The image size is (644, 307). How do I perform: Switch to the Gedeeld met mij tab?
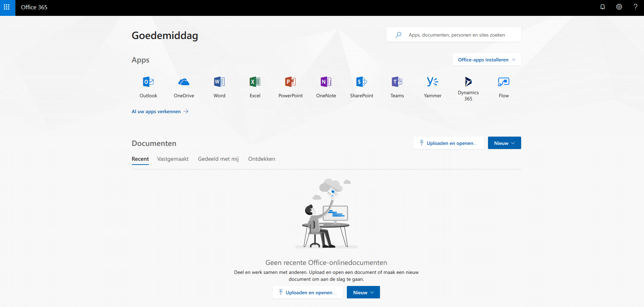218,159
